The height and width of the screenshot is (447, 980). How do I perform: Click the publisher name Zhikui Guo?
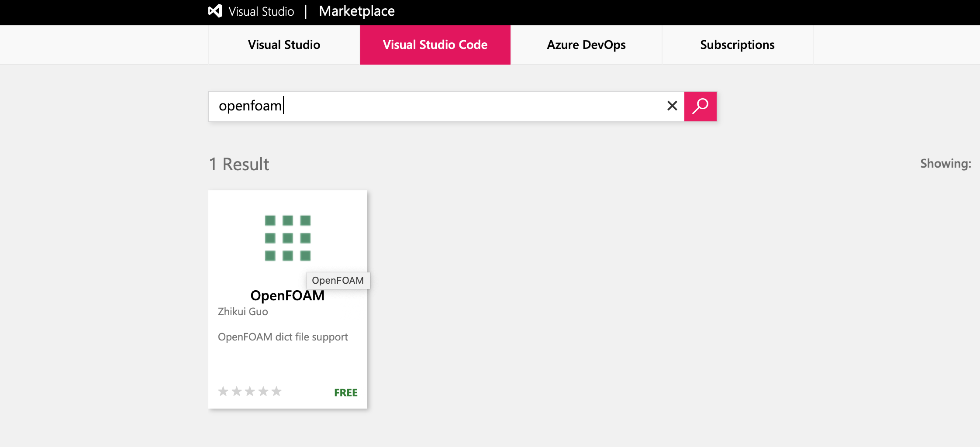click(243, 312)
